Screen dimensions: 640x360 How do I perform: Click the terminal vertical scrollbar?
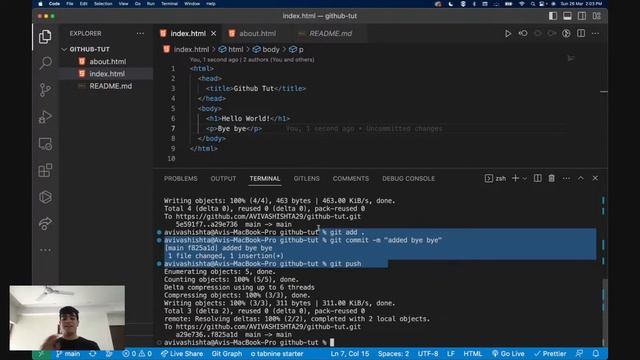click(x=604, y=312)
